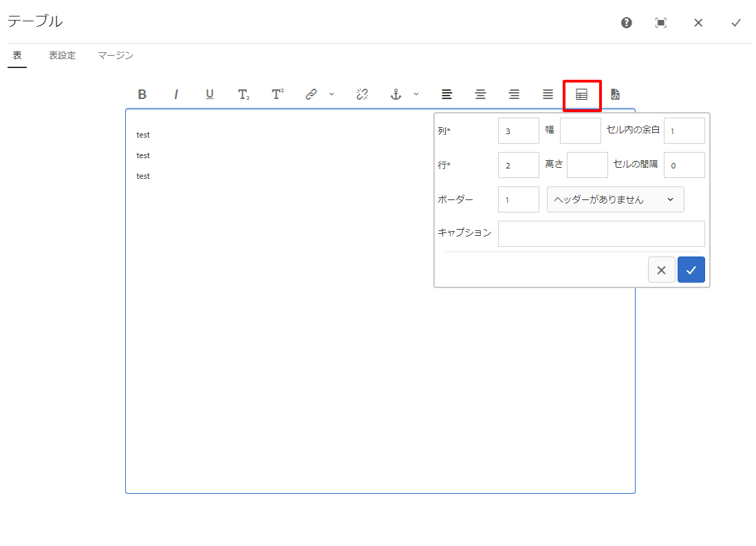This screenshot has width=756, height=546.
Task: Confirm table settings with the blue checkmark
Action: (691, 270)
